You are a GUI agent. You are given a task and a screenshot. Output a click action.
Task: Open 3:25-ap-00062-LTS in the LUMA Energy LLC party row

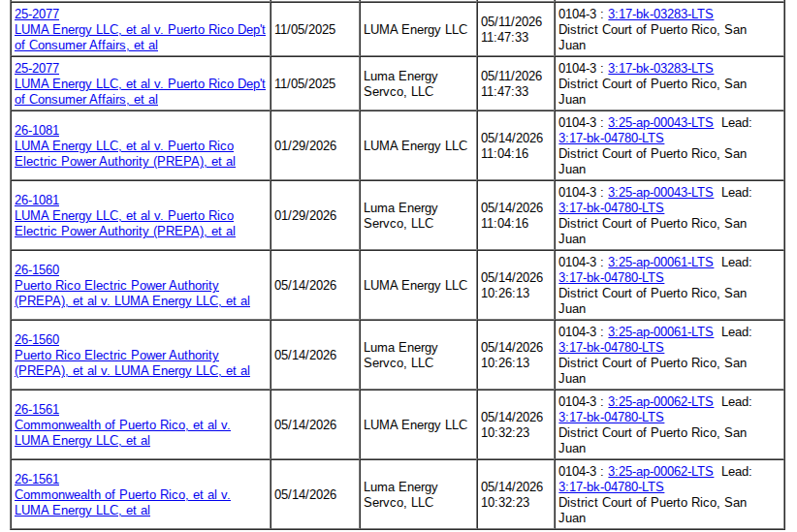tap(660, 401)
